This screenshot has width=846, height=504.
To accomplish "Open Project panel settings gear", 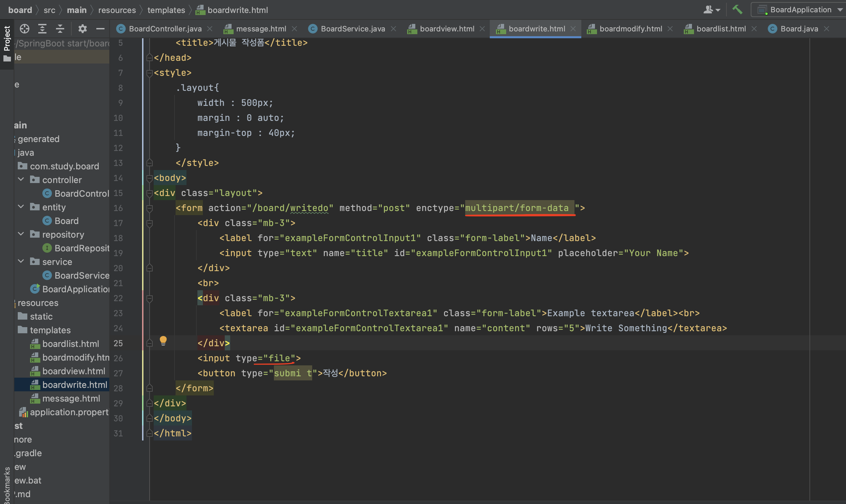I will click(x=82, y=29).
